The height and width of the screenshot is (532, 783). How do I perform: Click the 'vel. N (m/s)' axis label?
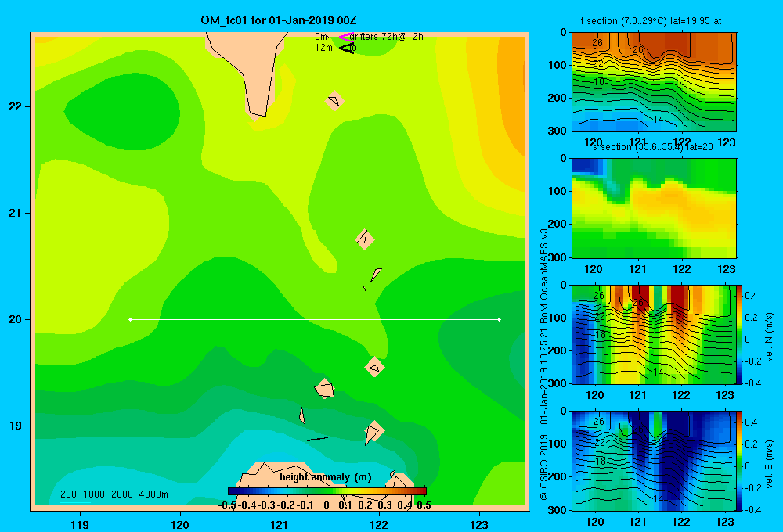tap(769, 337)
